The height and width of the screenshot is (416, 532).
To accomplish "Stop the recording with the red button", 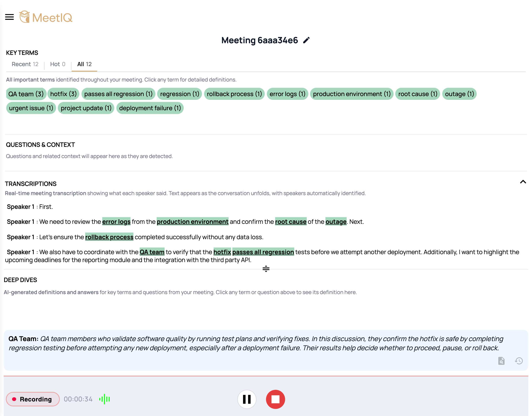I will (275, 399).
